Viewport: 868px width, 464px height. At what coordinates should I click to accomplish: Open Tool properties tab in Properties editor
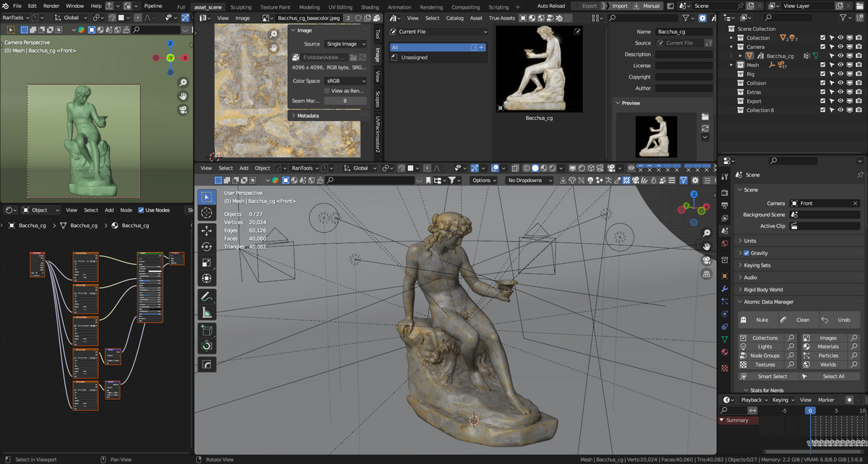[725, 176]
